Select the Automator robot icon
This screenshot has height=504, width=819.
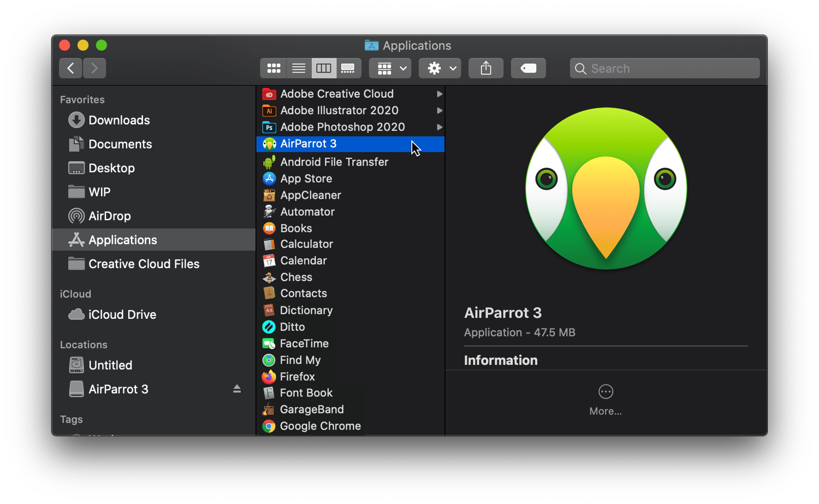269,211
